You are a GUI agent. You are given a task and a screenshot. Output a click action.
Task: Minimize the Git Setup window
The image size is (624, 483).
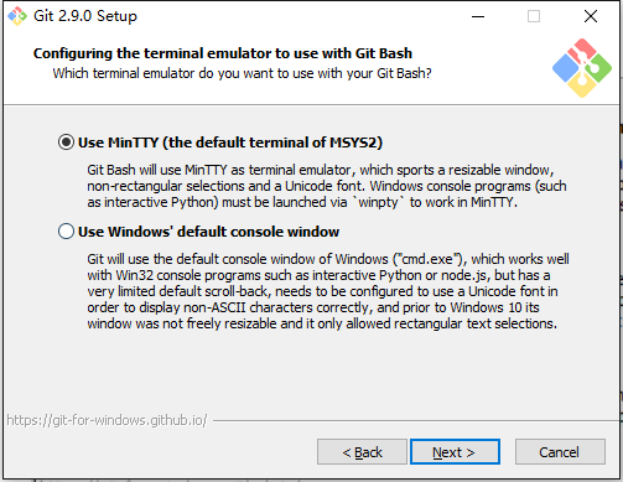click(478, 16)
